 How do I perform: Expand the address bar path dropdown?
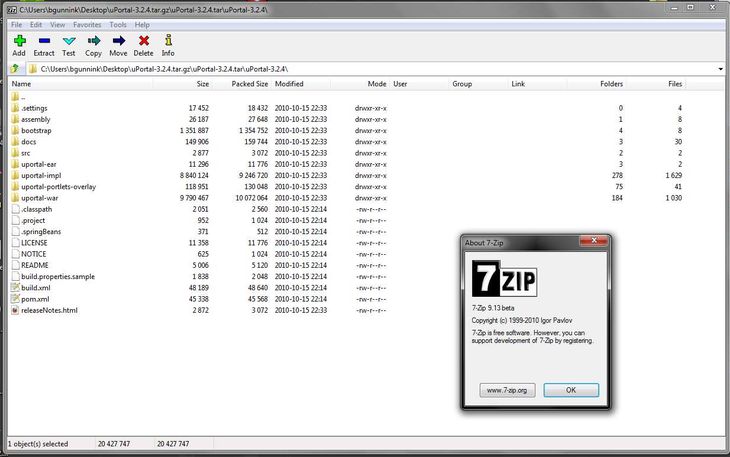coord(721,69)
